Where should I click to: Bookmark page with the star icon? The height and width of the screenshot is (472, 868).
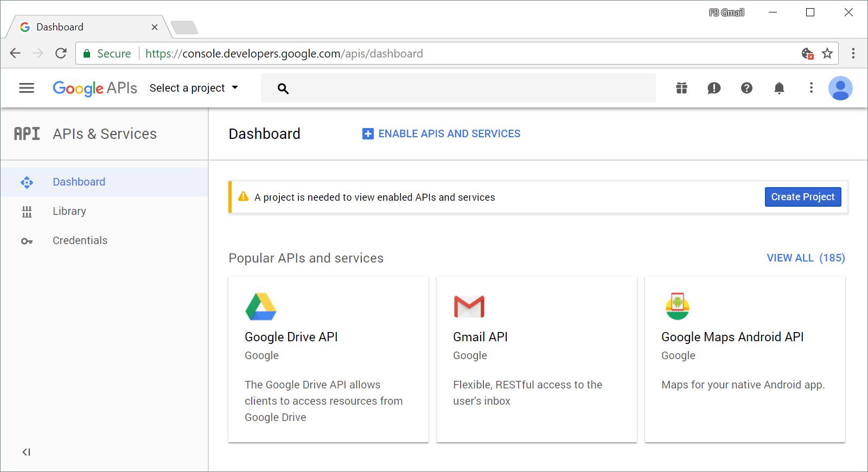(x=827, y=53)
